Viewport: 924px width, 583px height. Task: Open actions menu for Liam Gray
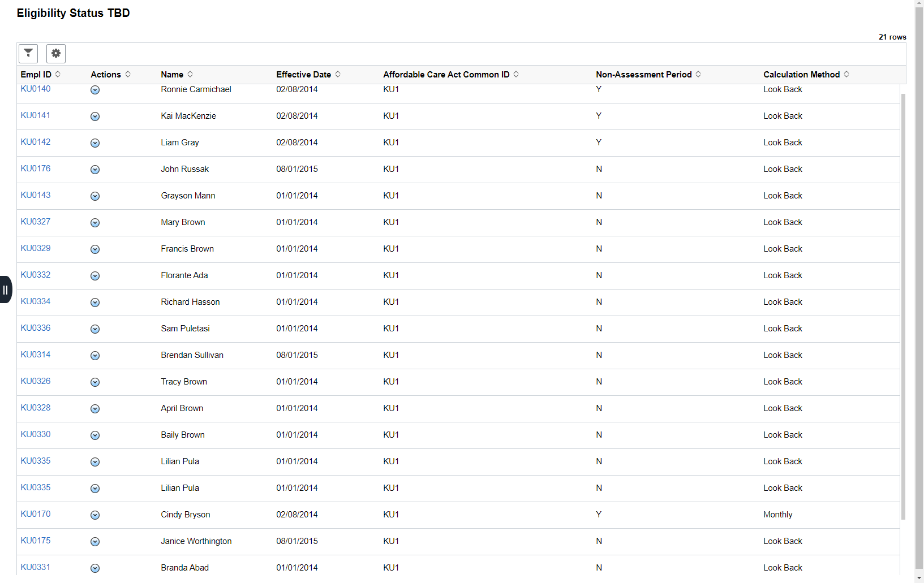pos(95,143)
